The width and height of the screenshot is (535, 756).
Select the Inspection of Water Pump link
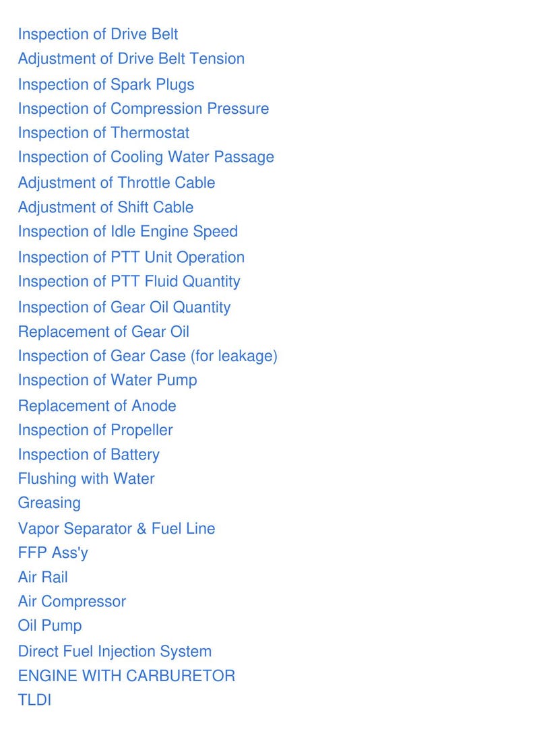(108, 381)
